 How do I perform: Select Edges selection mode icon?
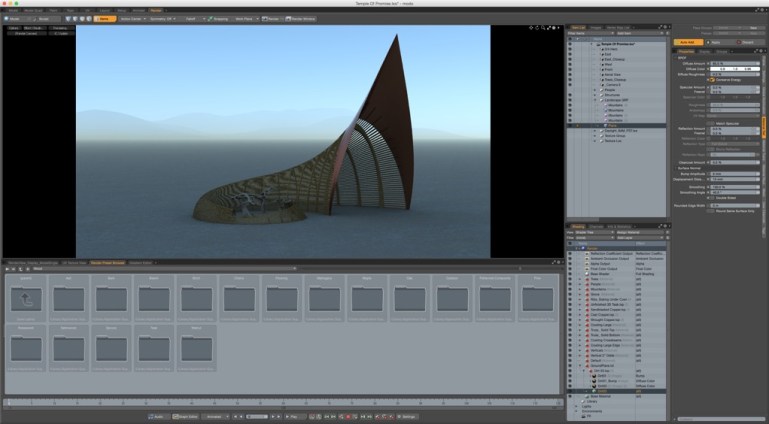(x=75, y=19)
